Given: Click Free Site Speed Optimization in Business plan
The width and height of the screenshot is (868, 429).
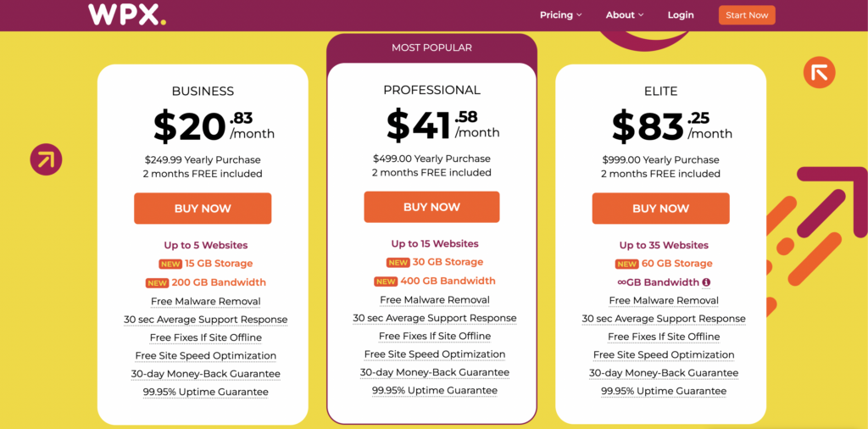Looking at the screenshot, I should point(205,355).
